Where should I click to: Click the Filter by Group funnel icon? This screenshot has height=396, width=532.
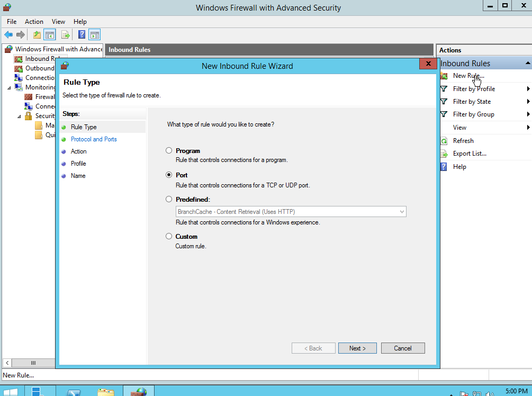pyautogui.click(x=444, y=114)
